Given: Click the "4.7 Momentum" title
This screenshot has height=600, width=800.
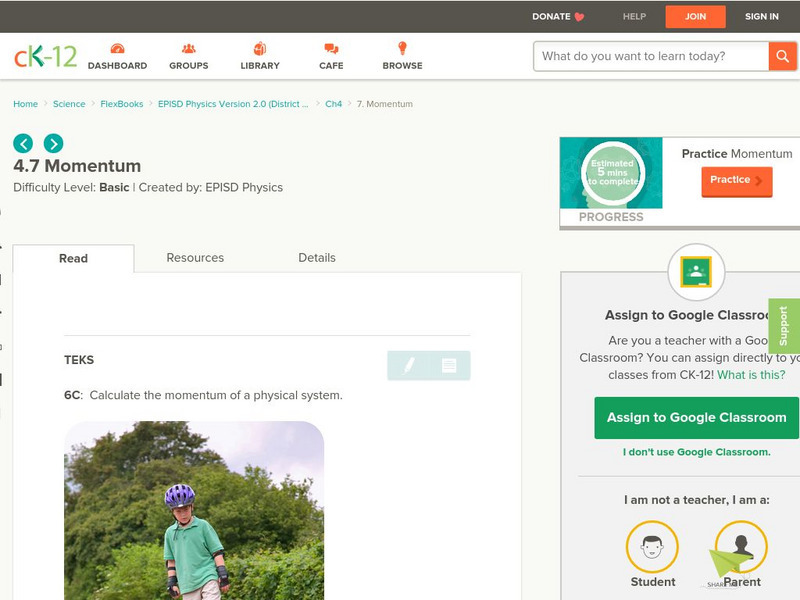Looking at the screenshot, I should [77, 166].
